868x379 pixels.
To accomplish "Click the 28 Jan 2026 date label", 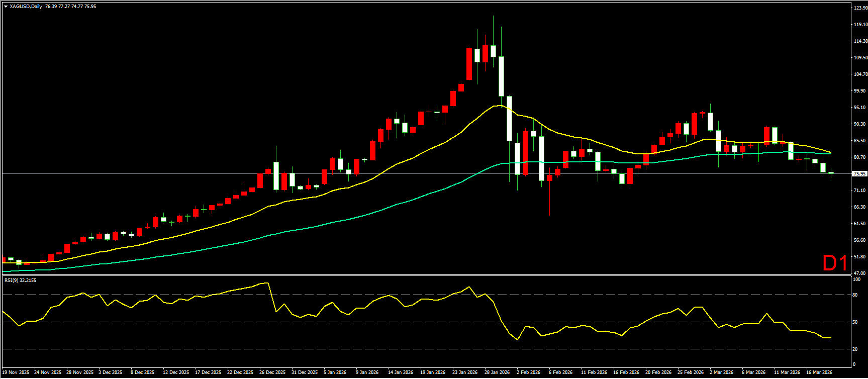I will coord(497,372).
